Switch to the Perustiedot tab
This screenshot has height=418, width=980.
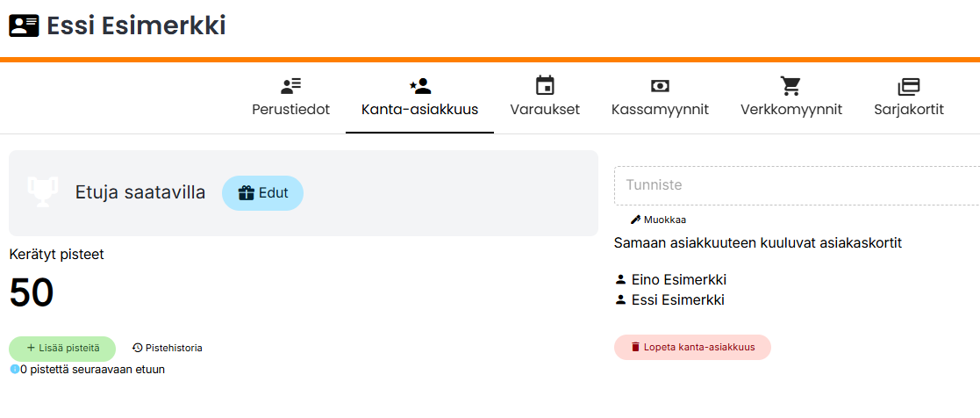pyautogui.click(x=290, y=110)
